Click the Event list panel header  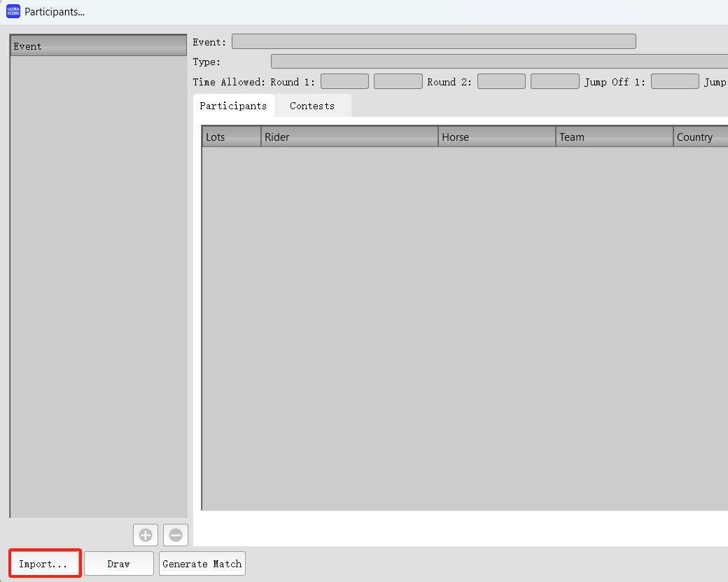pos(98,46)
